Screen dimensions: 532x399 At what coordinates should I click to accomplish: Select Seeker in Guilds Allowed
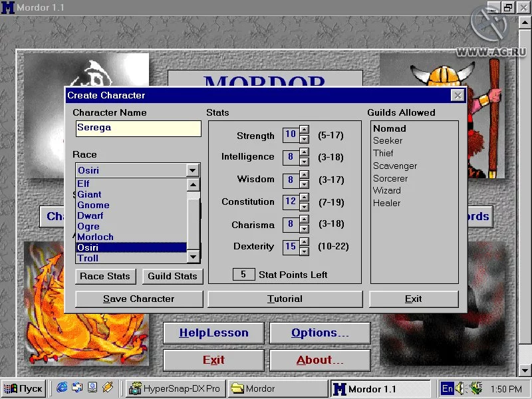388,140
